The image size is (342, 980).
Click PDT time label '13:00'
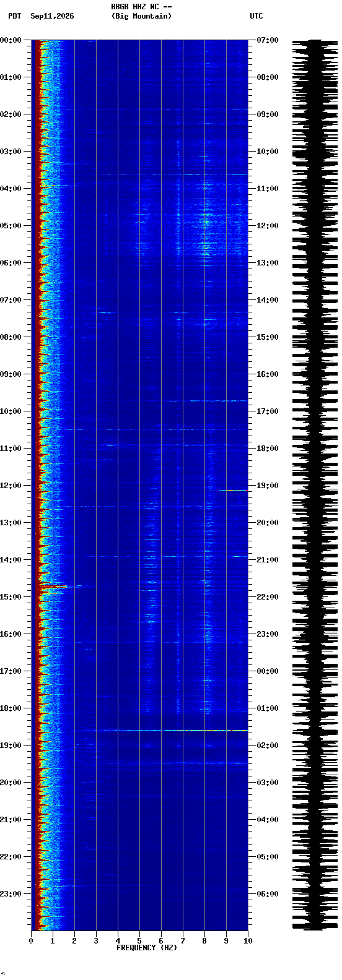coord(11,523)
